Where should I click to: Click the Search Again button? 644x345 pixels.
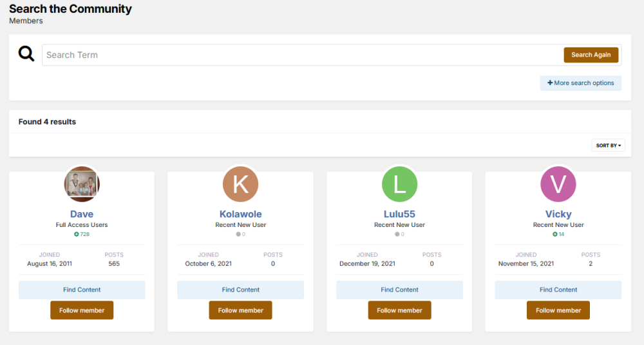(591, 55)
